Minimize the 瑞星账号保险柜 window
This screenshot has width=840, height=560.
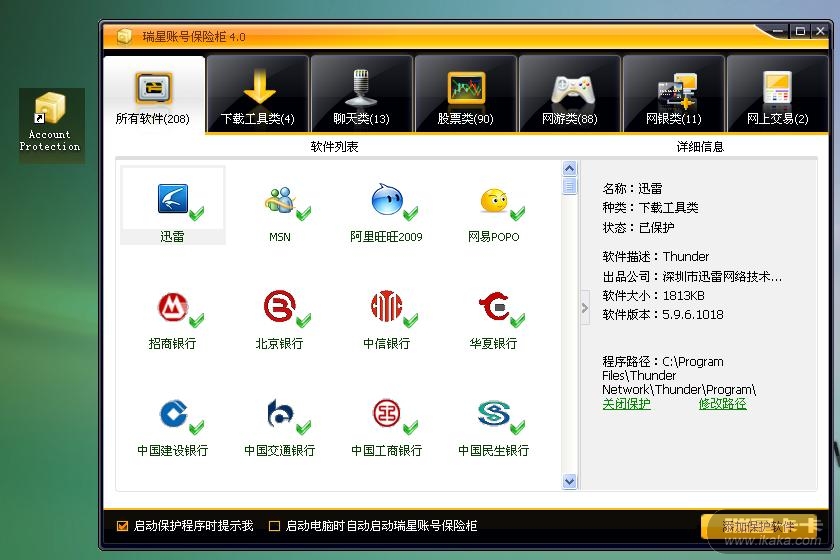tap(778, 31)
